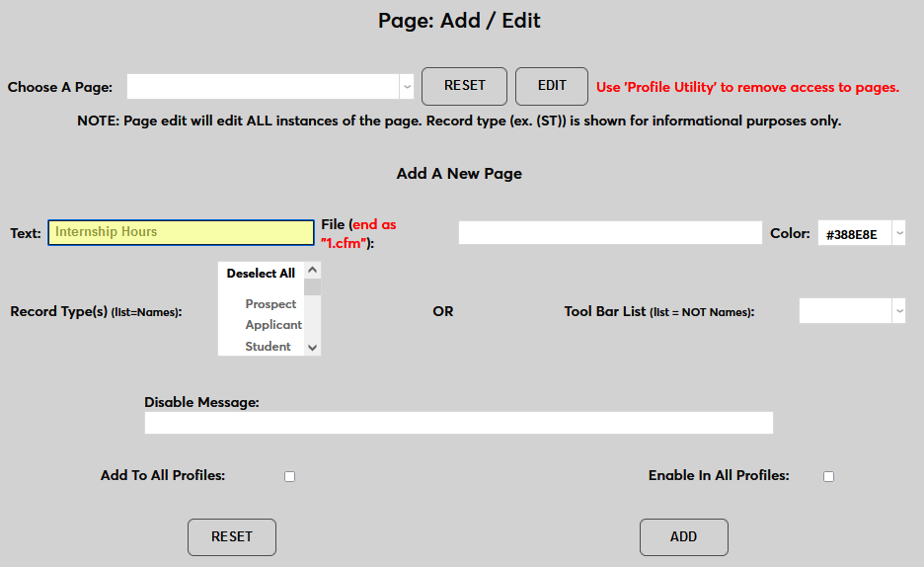
Task: Check the Add To All Profiles checkbox
Action: pos(289,476)
